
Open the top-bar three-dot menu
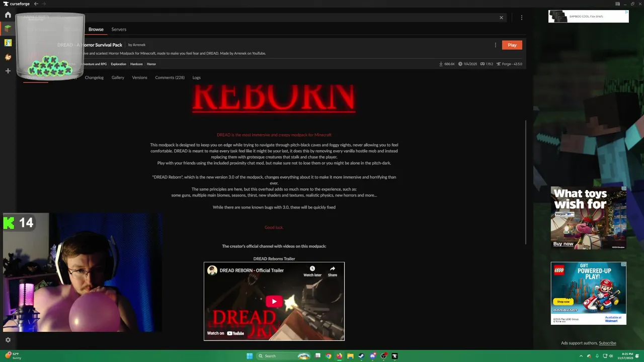(x=521, y=18)
